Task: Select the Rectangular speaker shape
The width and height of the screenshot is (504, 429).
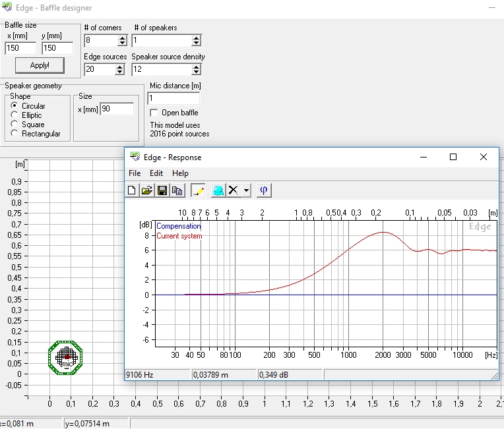Action: 14,133
